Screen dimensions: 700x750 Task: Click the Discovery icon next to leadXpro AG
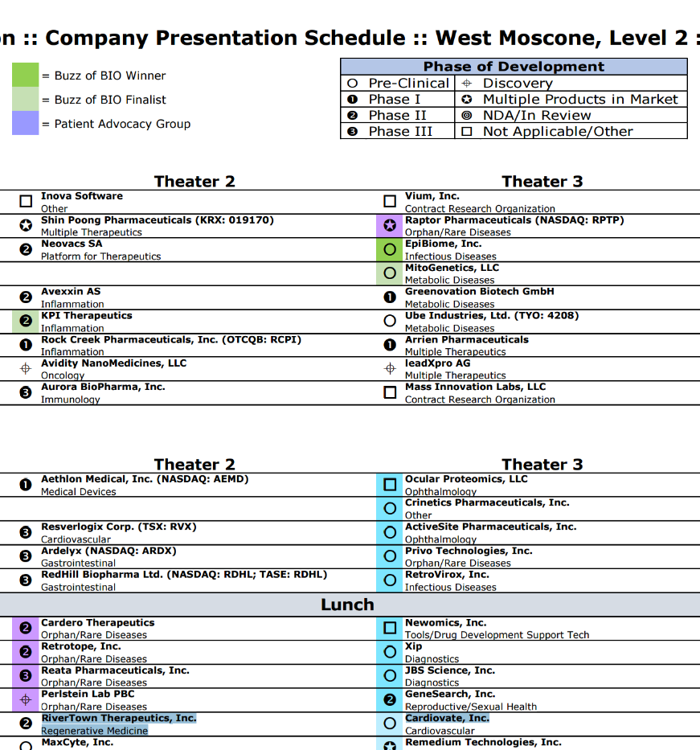[390, 369]
